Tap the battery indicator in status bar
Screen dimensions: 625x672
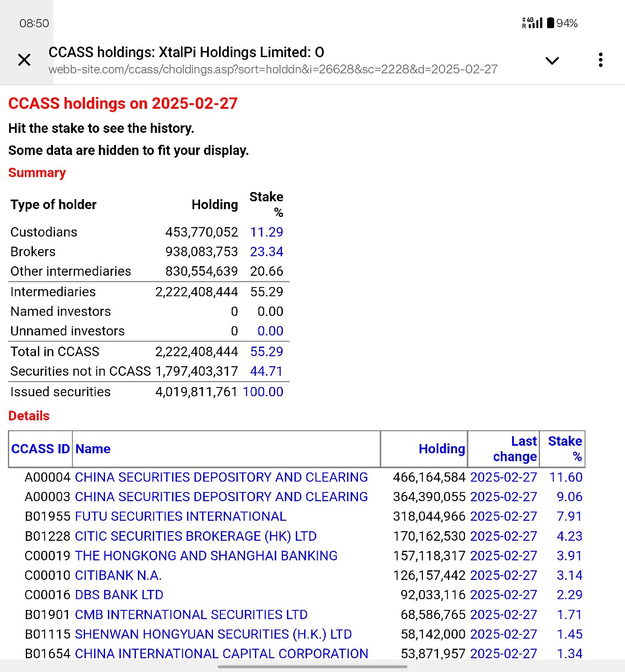click(x=562, y=23)
